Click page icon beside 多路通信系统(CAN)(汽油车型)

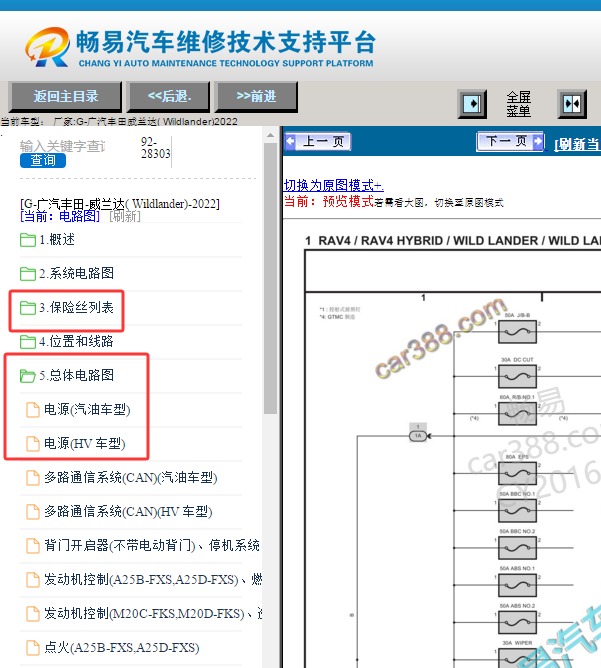tap(33, 478)
